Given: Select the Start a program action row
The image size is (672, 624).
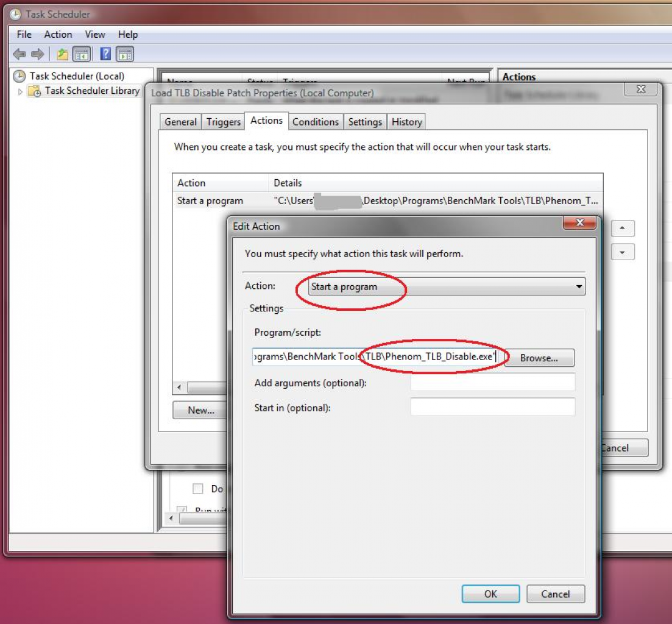Looking at the screenshot, I should [387, 200].
